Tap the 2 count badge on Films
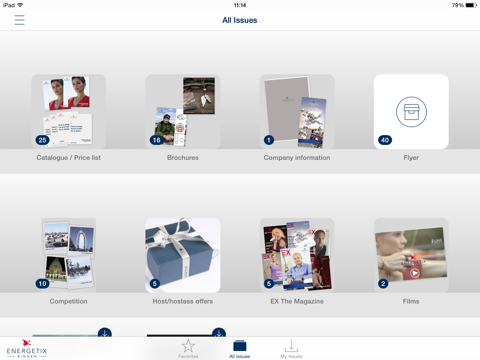Viewport: 480px width, 360px height. (383, 284)
